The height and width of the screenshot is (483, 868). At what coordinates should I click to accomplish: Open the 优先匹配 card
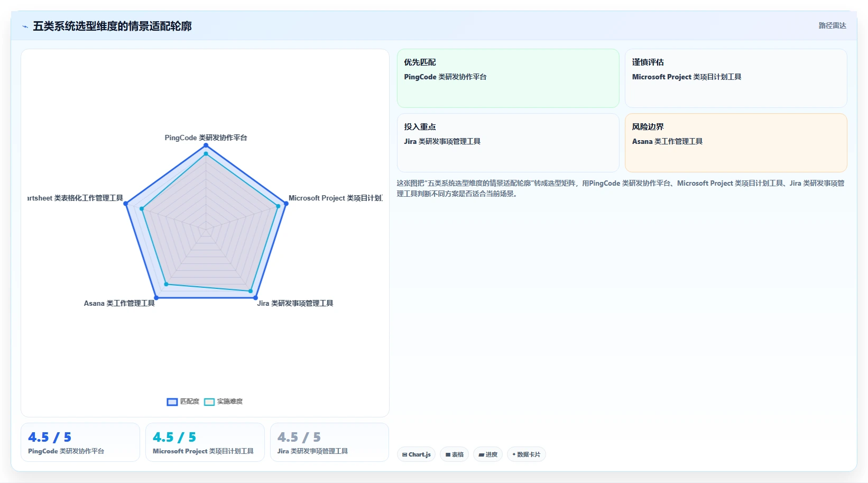pyautogui.click(x=508, y=78)
